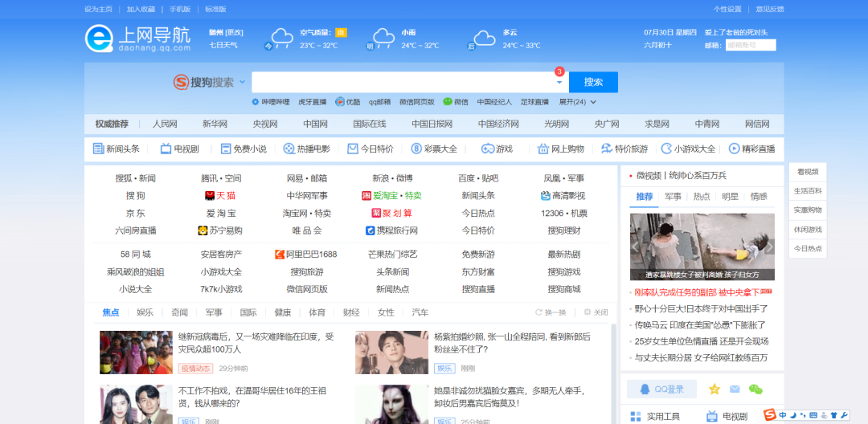Open the 优酷 icon shortcut
Viewport: 868px width, 424px height.
click(x=339, y=102)
